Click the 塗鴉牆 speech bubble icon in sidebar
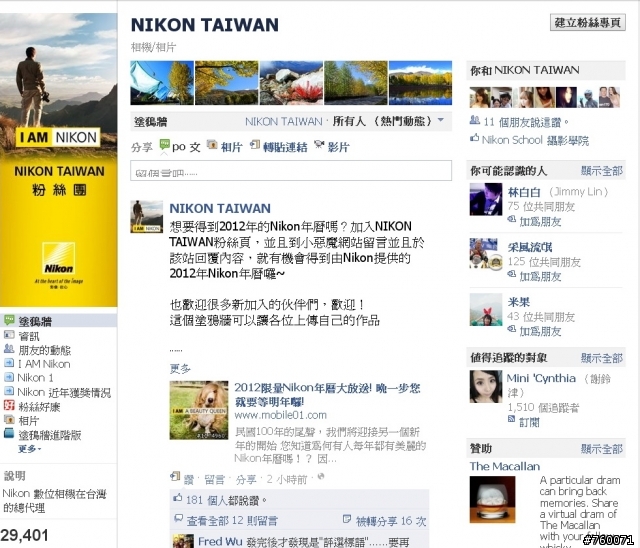Viewport: 640px width, 548px height. pyautogui.click(x=9, y=320)
